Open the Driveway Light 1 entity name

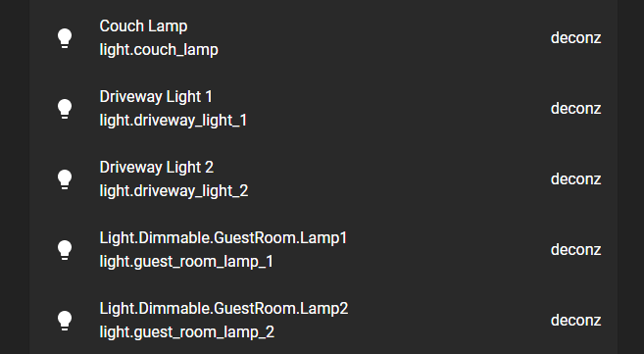pos(156,97)
